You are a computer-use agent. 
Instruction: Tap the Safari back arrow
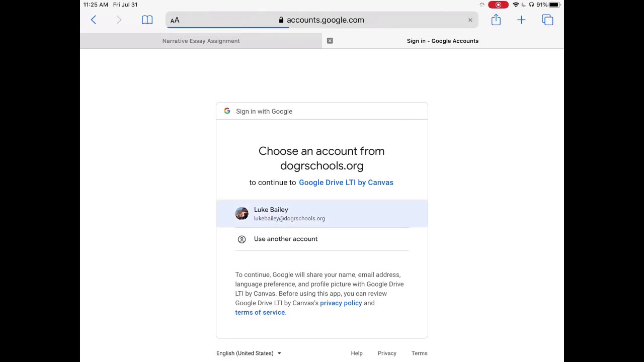pyautogui.click(x=94, y=20)
